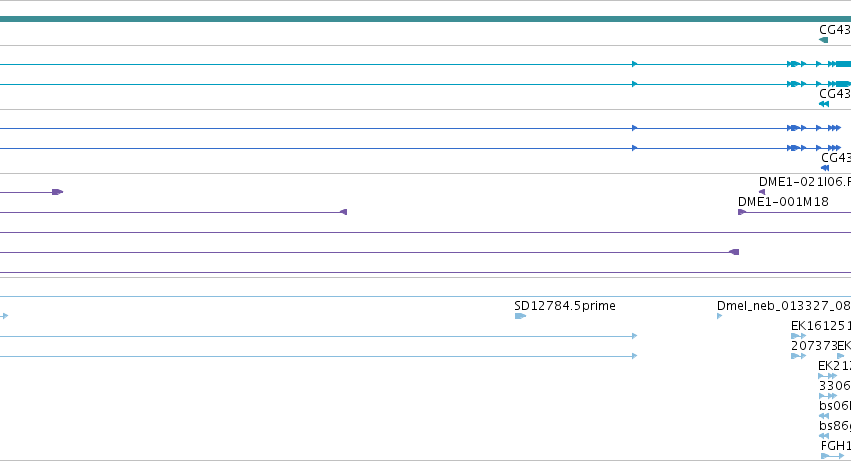
Task: Select the 3306 feature label
Action: 835,386
